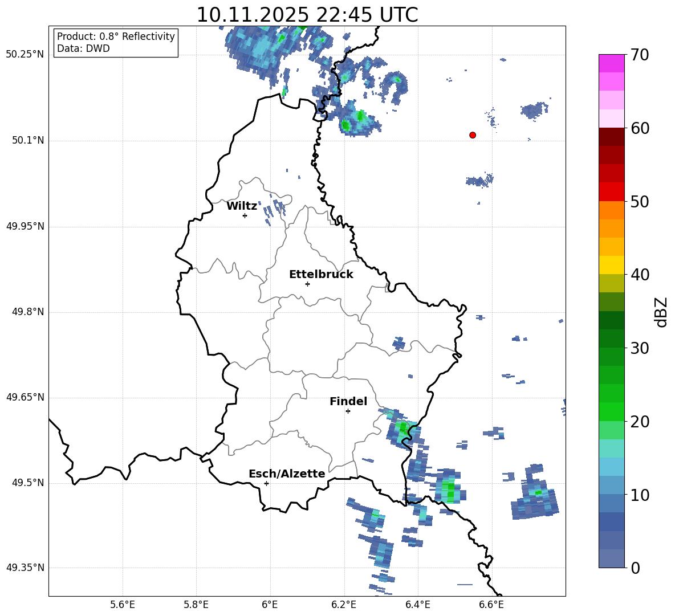This screenshot has width=675, height=616.
Task: Click the red dot radar marker
Action: coord(473,135)
